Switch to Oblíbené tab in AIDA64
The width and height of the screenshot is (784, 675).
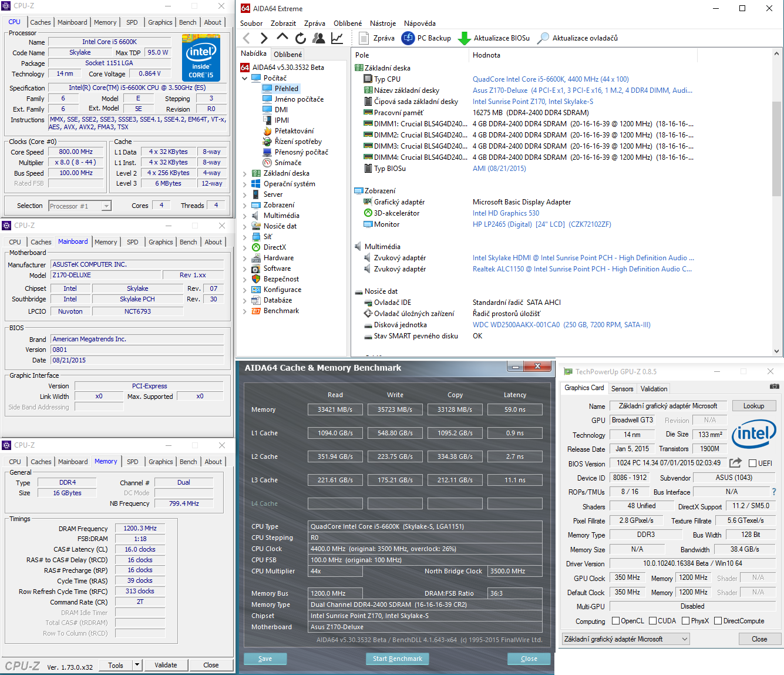(x=288, y=54)
